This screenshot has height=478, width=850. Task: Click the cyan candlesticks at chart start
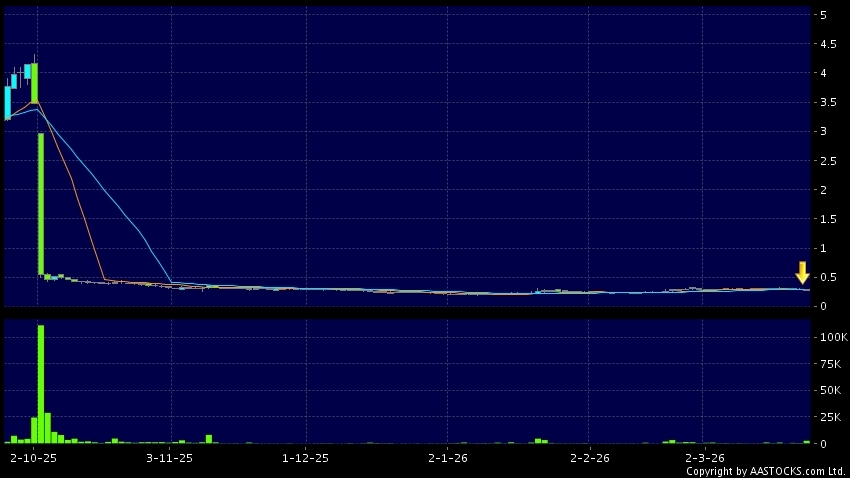(x=14, y=92)
